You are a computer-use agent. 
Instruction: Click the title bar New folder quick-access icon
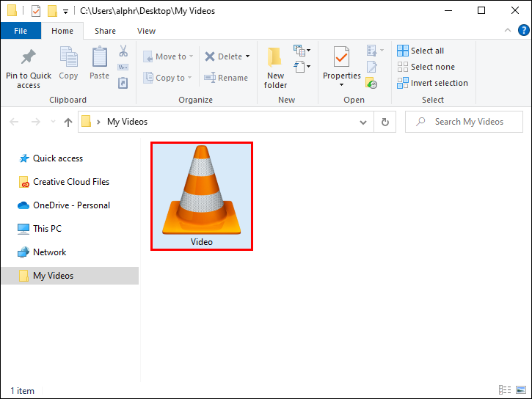52,11
